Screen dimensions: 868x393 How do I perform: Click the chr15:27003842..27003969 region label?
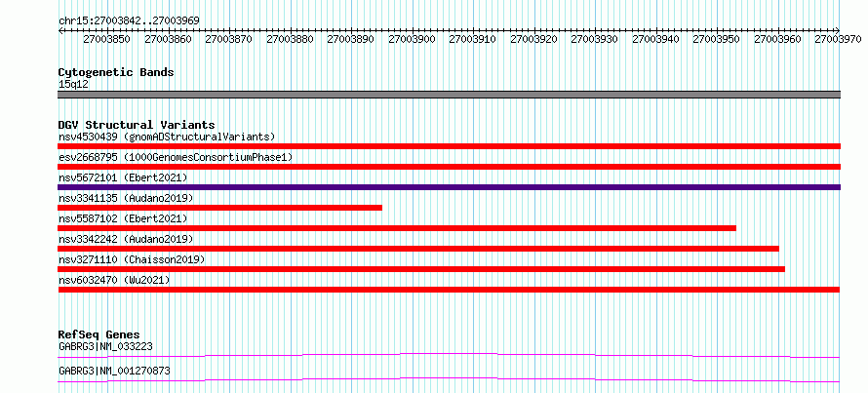pos(129,21)
